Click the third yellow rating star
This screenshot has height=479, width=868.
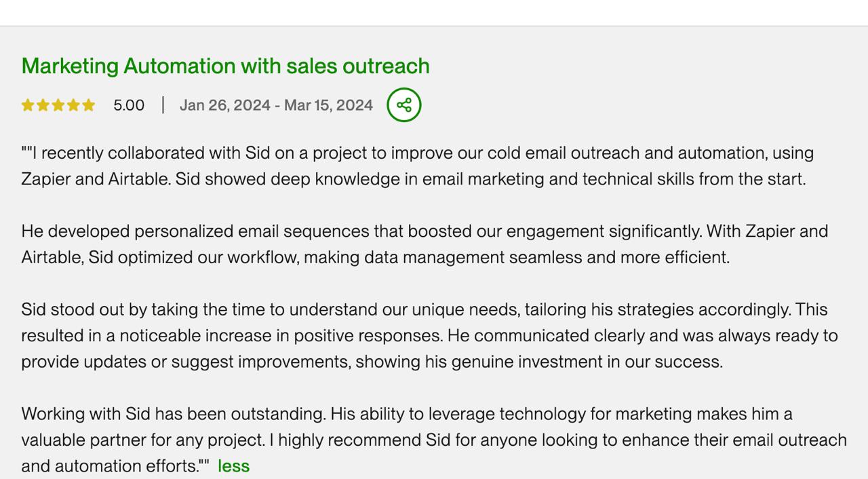pyautogui.click(x=58, y=105)
